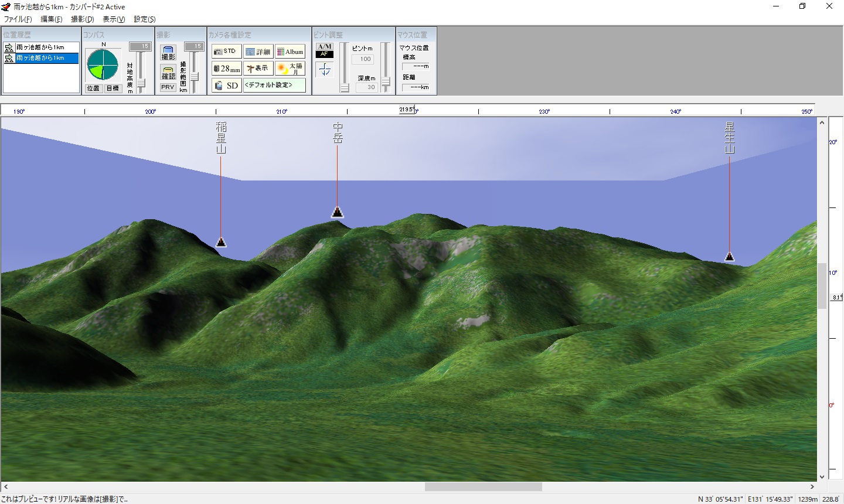
Task: Select the 28mm lens icon
Action: click(226, 68)
